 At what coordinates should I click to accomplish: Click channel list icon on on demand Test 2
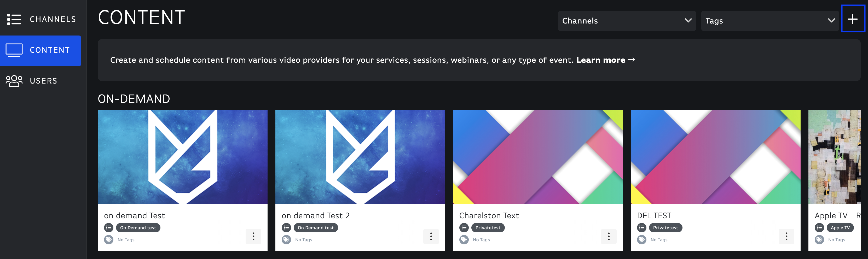286,228
